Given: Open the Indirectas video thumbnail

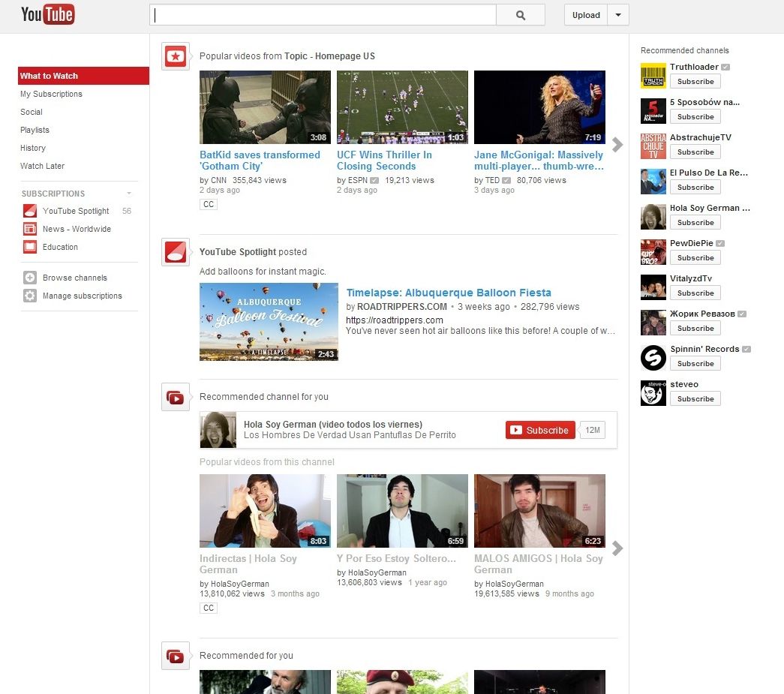Looking at the screenshot, I should pyautogui.click(x=265, y=511).
